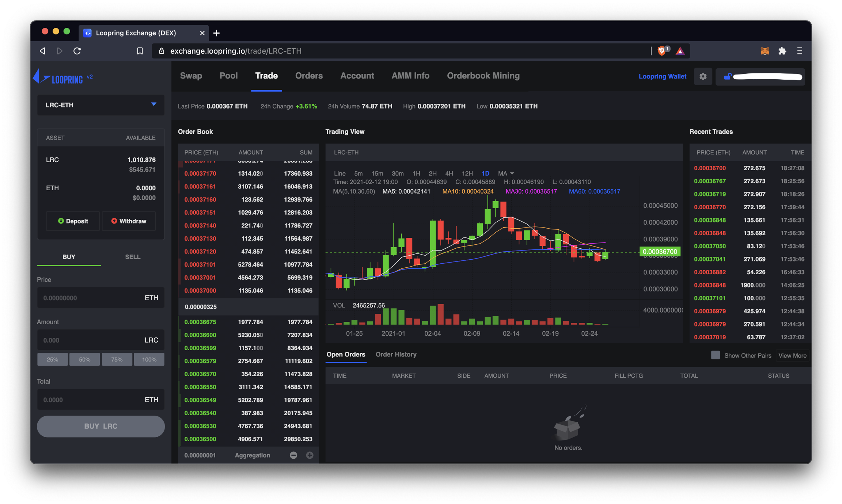The width and height of the screenshot is (842, 504).
Task: Set amount with the 50% button
Action: point(84,359)
